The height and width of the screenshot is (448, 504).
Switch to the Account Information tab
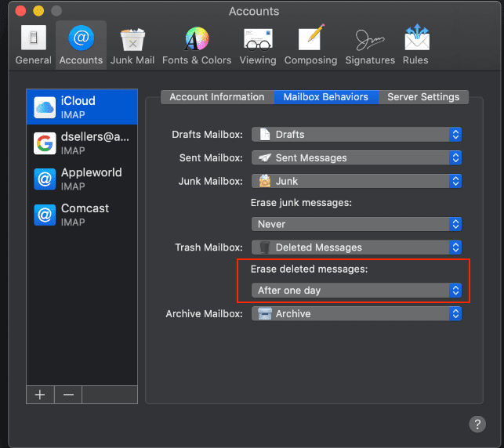pos(217,97)
